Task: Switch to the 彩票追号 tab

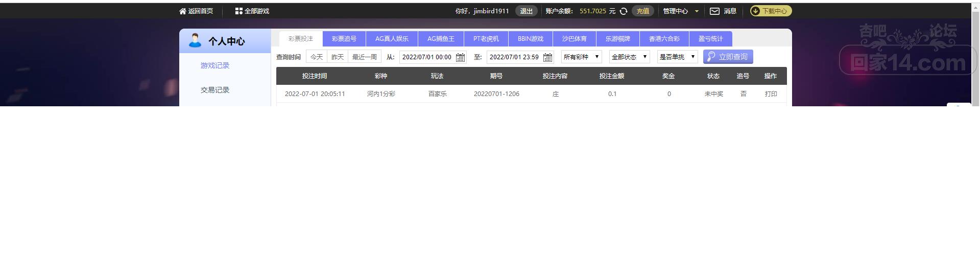Action: [x=344, y=39]
